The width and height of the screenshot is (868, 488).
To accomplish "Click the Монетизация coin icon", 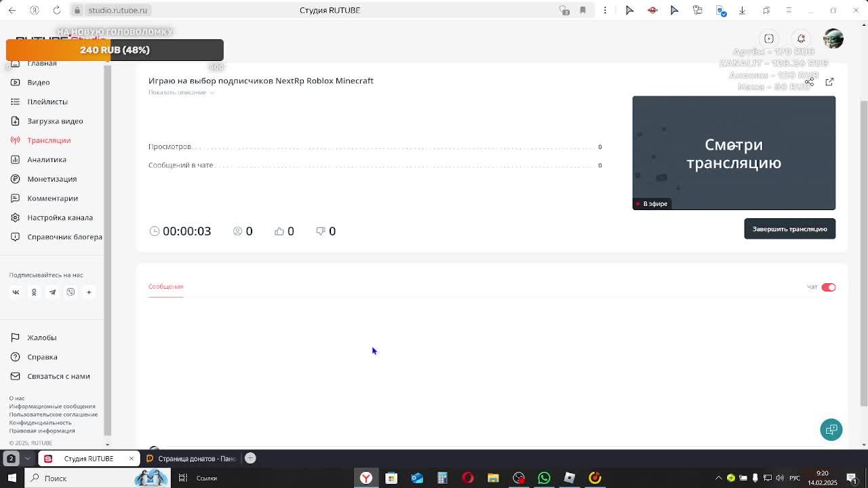I will [15, 179].
